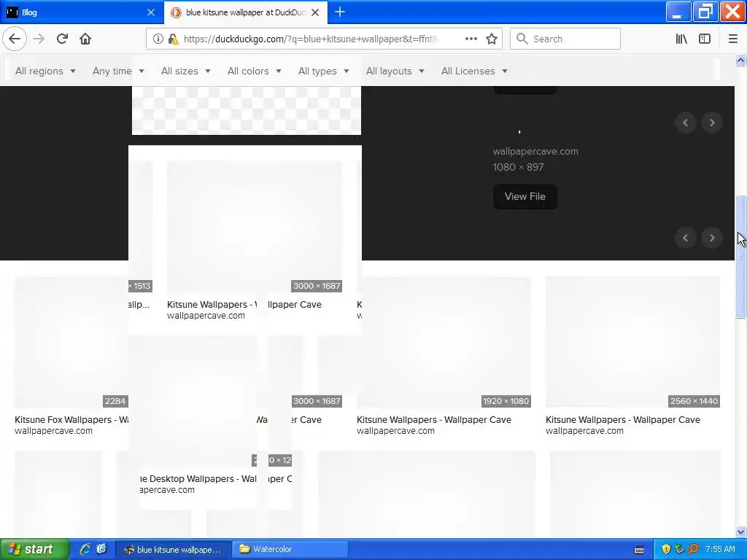Close the Blog tab
747x560 pixels.
150,12
